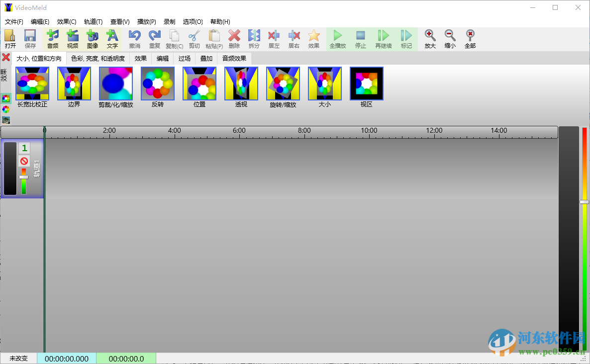The width and height of the screenshot is (590, 364).
Task: Click the 打开 (Open) toolbar icon
Action: click(x=10, y=39)
